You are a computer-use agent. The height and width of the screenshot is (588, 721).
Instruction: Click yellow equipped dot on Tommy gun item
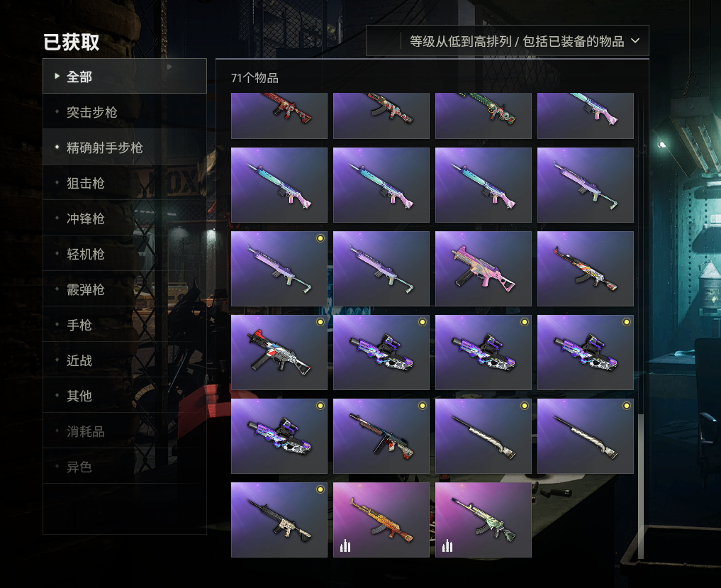(x=423, y=406)
